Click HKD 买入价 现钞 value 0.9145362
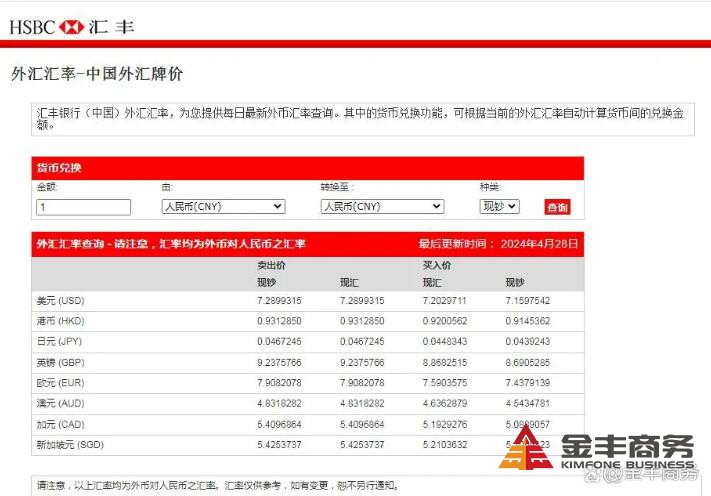This screenshot has height=496, width=711. click(x=527, y=321)
